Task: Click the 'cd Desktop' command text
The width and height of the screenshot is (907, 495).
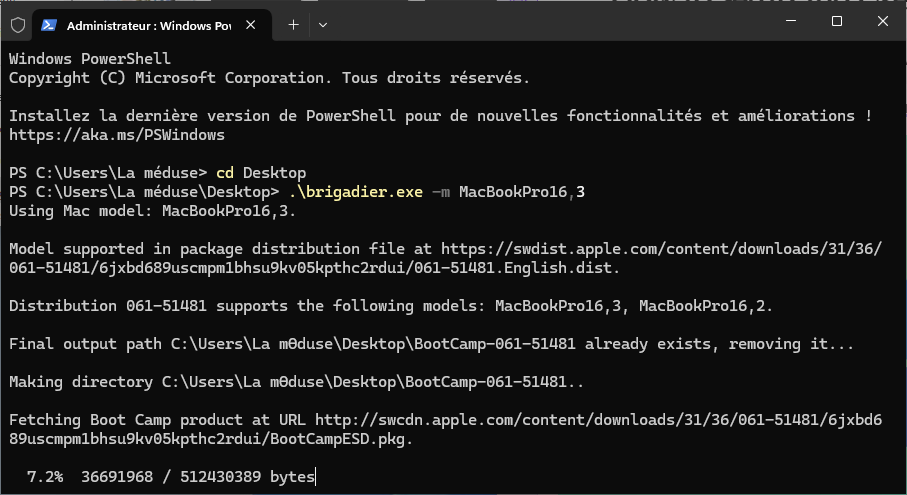Action: click(x=261, y=173)
